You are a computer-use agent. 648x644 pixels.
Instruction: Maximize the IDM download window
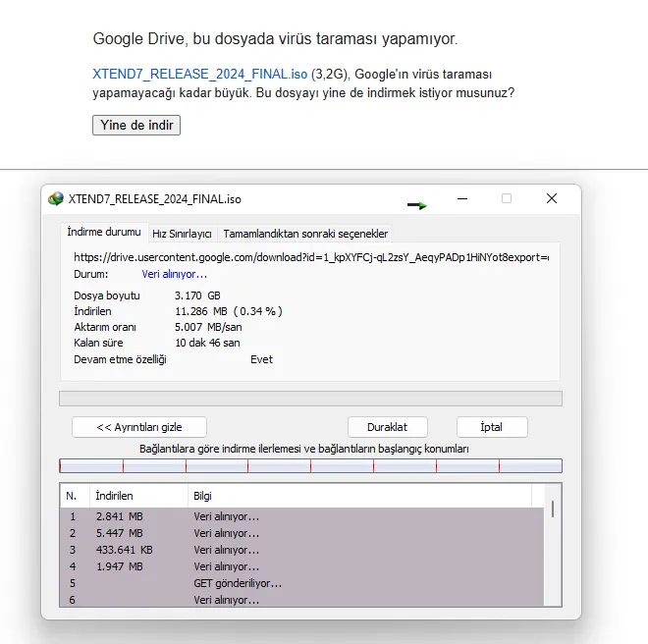(507, 199)
